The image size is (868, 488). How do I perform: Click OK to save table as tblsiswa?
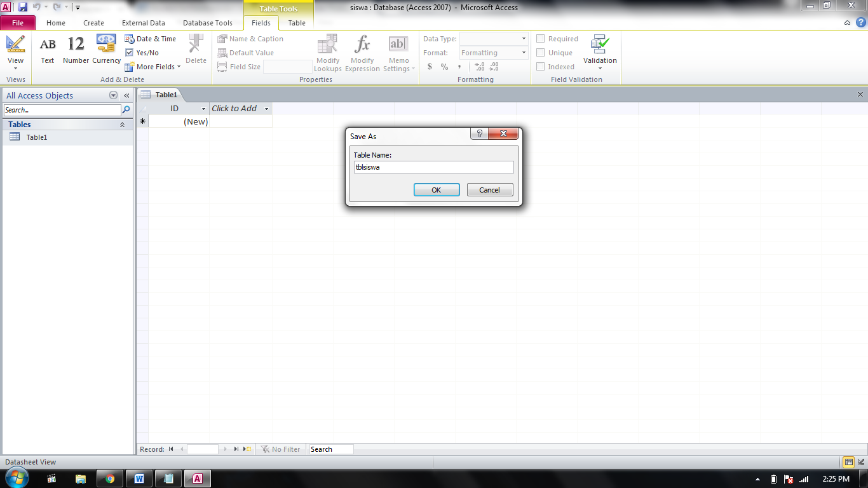tap(437, 189)
